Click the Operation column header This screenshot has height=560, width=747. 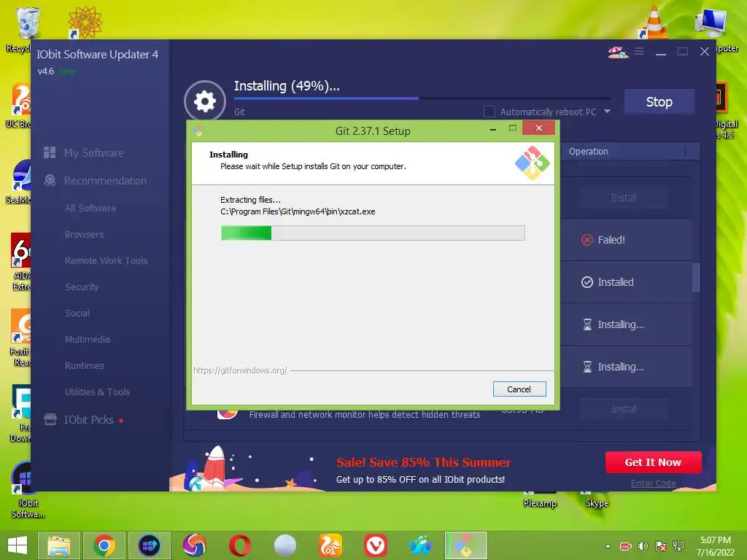[x=589, y=152]
